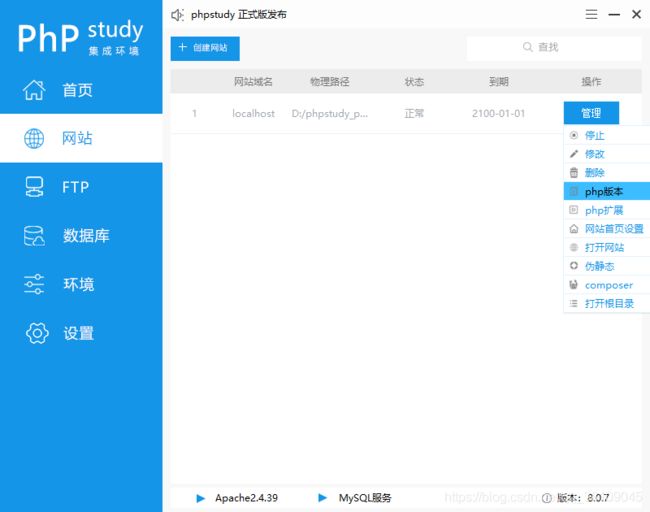
Task: Choose 打开网站 from the manage menu
Action: [x=607, y=247]
